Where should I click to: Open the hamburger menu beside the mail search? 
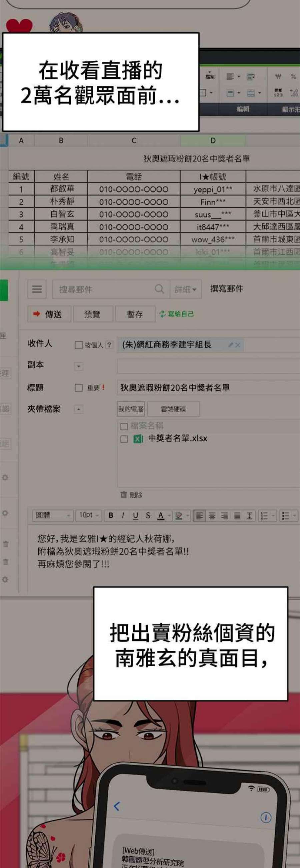point(37,289)
